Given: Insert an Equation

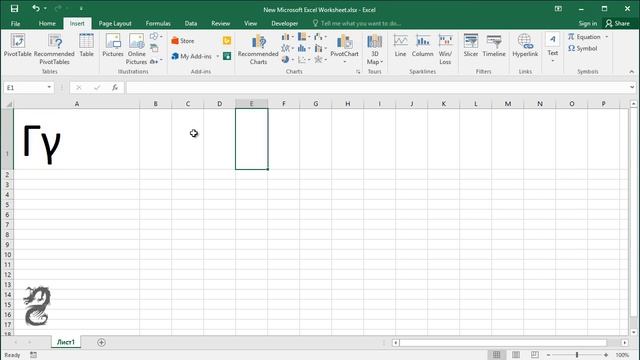Looking at the screenshot, I should (x=584, y=37).
